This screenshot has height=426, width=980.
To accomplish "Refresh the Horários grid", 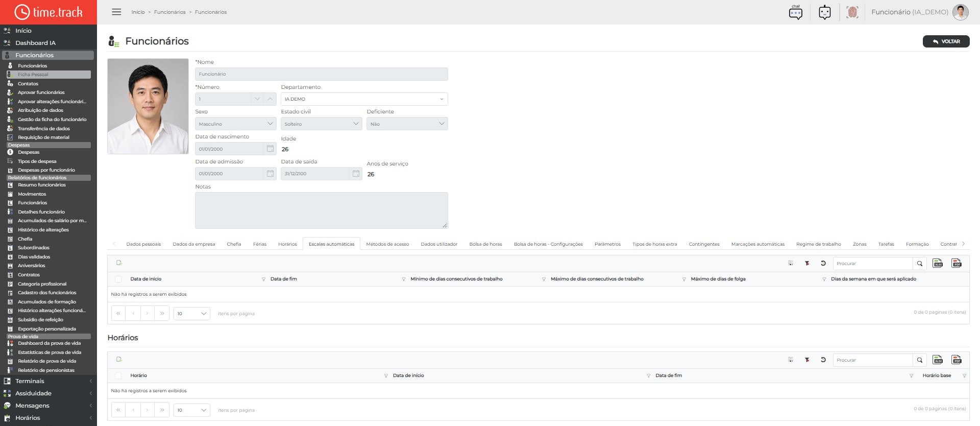I will [x=823, y=360].
